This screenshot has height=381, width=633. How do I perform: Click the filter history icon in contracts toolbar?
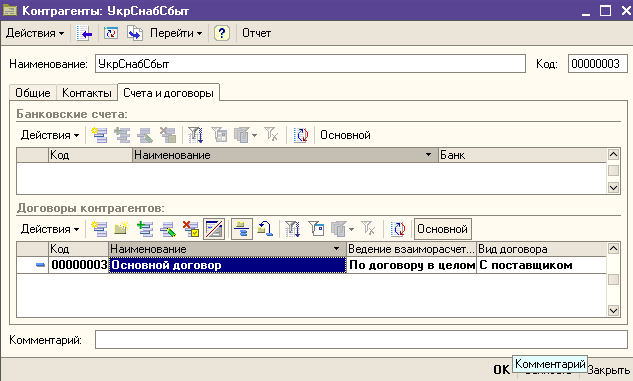pyautogui.click(x=316, y=229)
